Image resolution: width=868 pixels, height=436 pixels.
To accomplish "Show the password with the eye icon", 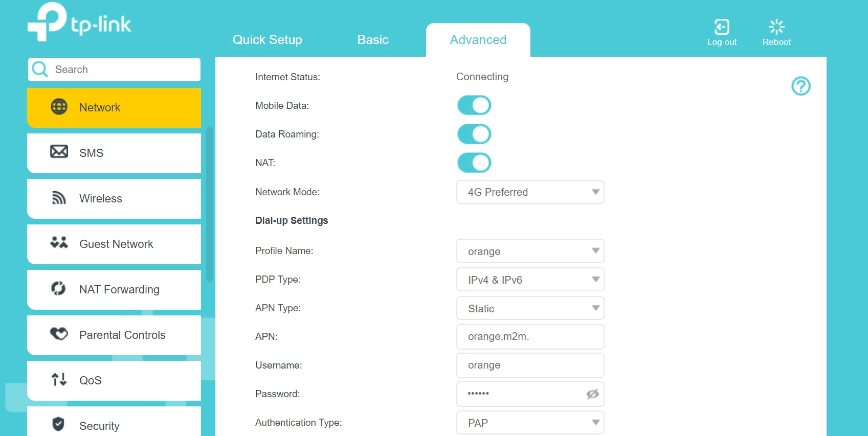I will (593, 394).
